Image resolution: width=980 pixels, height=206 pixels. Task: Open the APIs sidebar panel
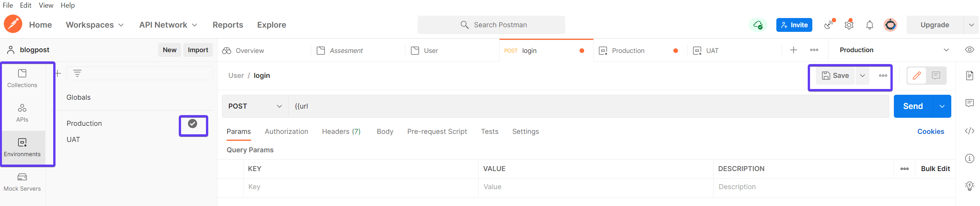pos(22,113)
